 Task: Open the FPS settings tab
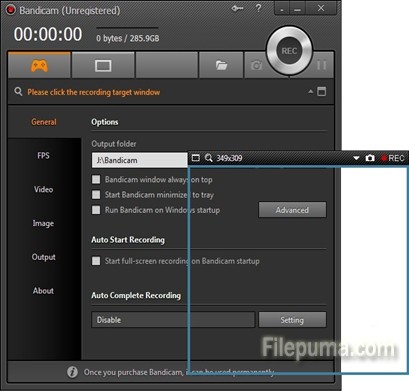pos(43,156)
